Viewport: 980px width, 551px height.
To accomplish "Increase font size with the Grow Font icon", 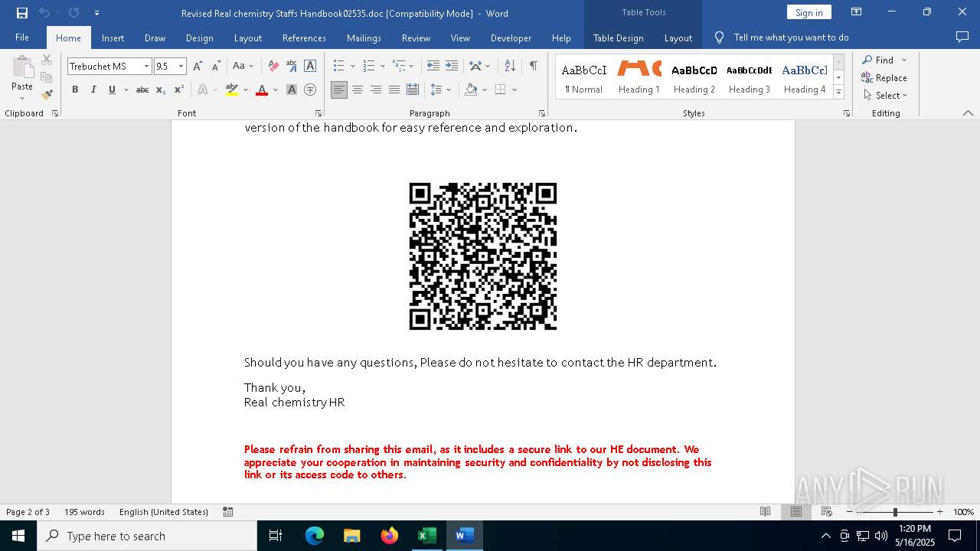I will [x=198, y=67].
